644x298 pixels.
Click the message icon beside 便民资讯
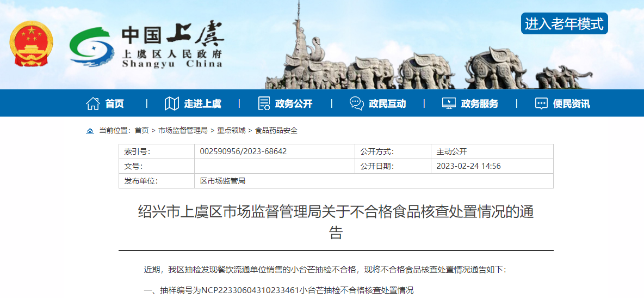point(541,104)
